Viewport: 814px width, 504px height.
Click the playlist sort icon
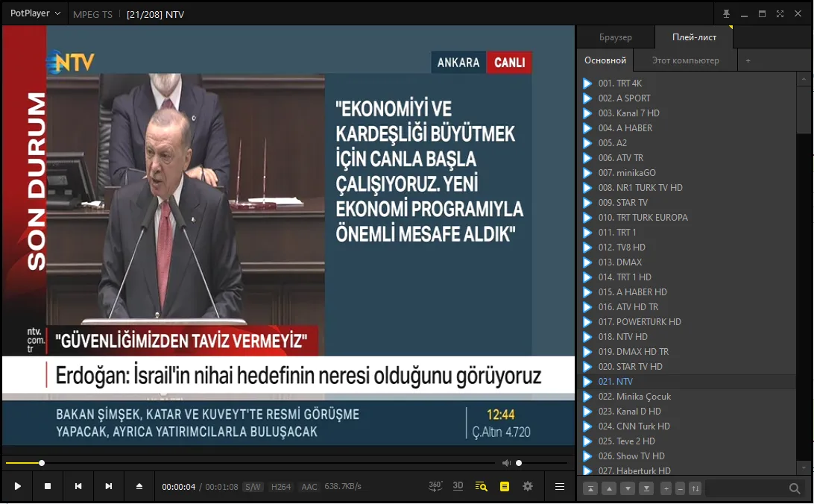[695, 488]
